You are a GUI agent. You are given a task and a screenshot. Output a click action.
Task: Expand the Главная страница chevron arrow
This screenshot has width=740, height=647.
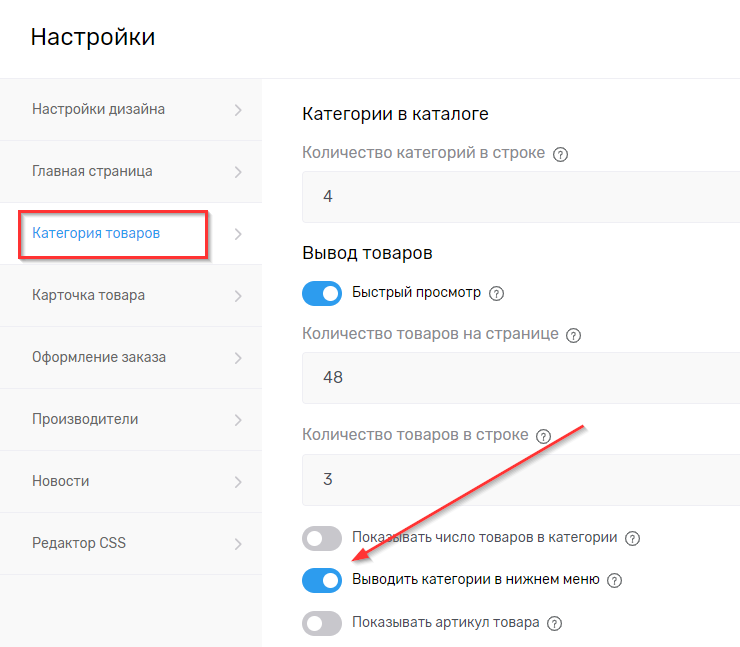(x=238, y=172)
